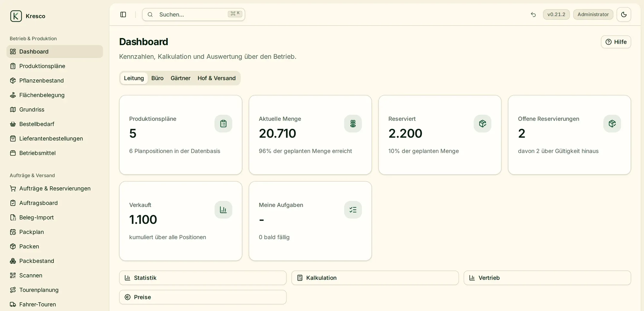Expand the Preise section
The width and height of the screenshot is (644, 311).
[x=203, y=297]
